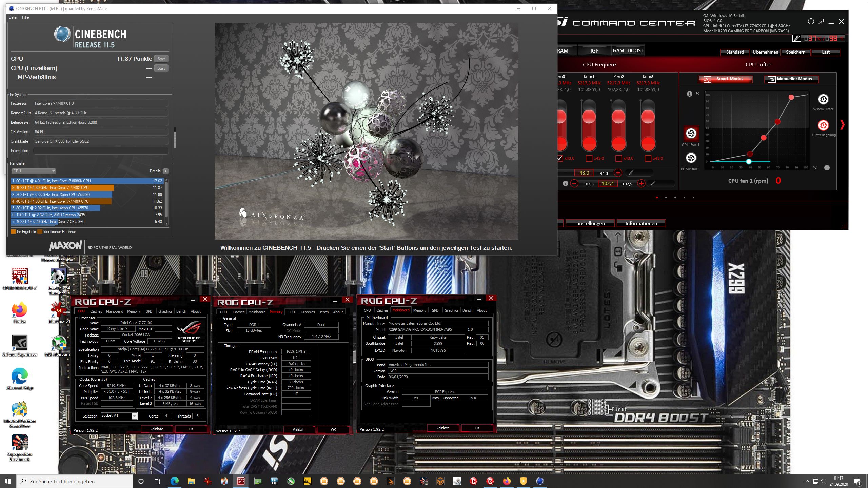Click info icon beside °C axis label

pyautogui.click(x=827, y=168)
